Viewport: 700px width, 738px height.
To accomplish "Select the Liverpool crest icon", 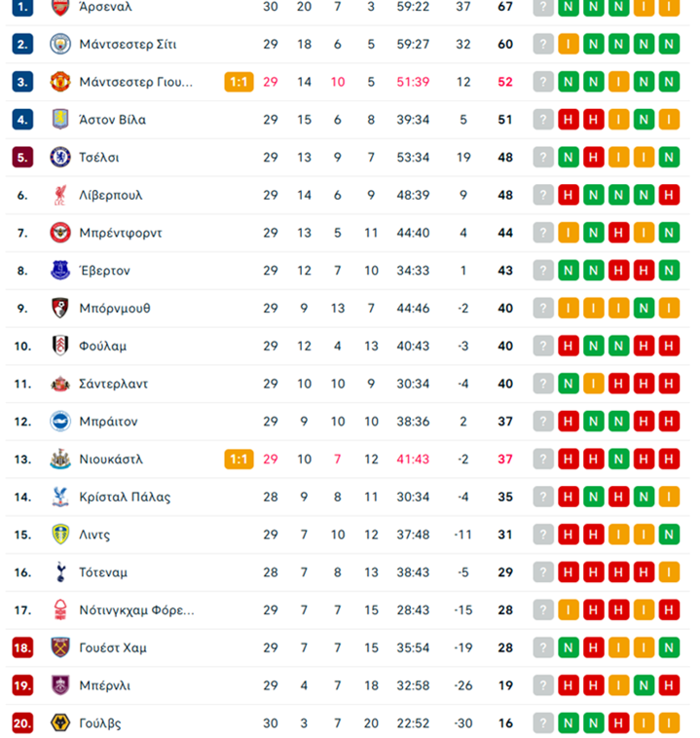I will (x=61, y=195).
